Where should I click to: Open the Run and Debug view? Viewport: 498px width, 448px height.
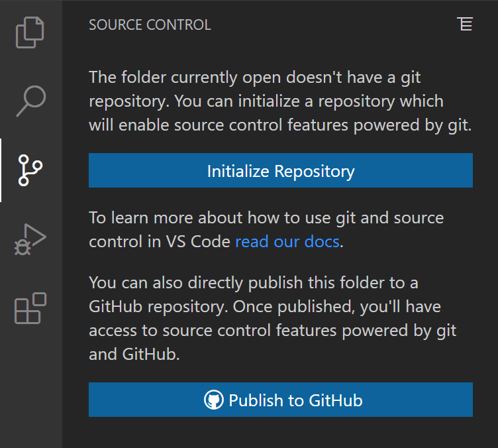(30, 239)
